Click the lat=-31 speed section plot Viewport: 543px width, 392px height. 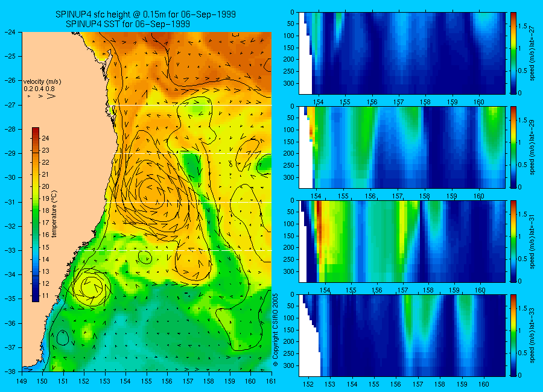[402, 241]
